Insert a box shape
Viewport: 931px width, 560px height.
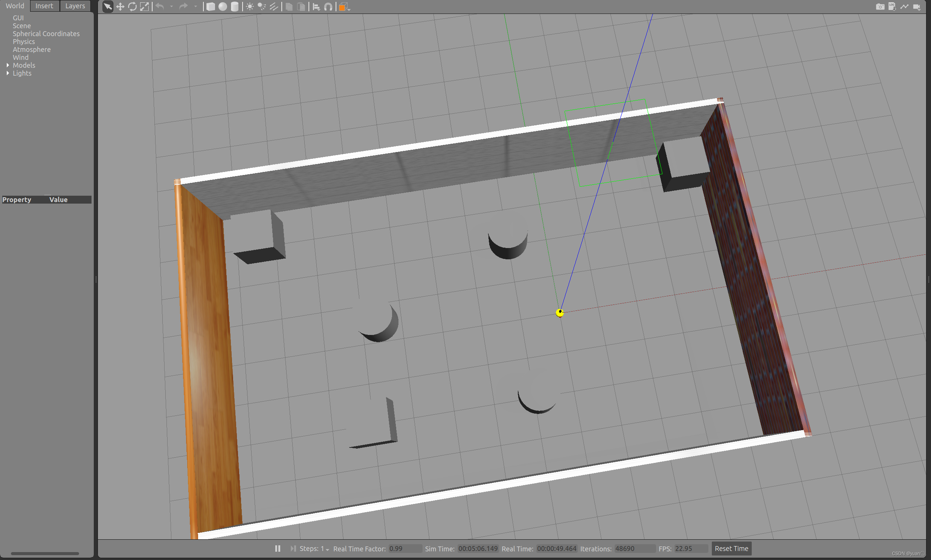tap(210, 6)
